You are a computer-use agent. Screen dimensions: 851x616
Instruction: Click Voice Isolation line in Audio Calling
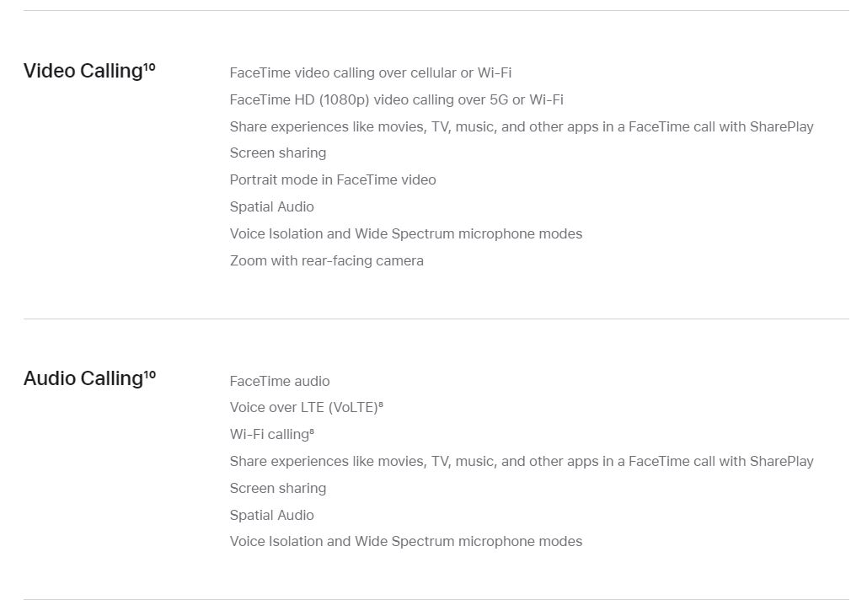tap(406, 542)
